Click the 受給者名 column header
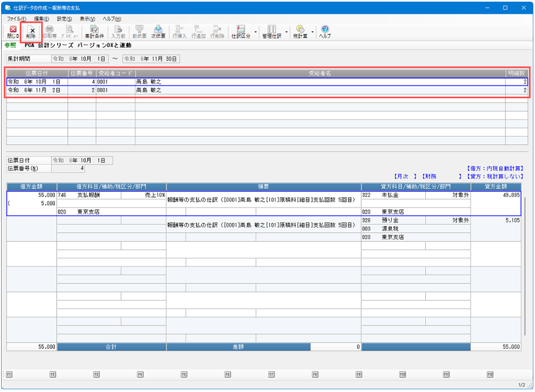 (320, 74)
